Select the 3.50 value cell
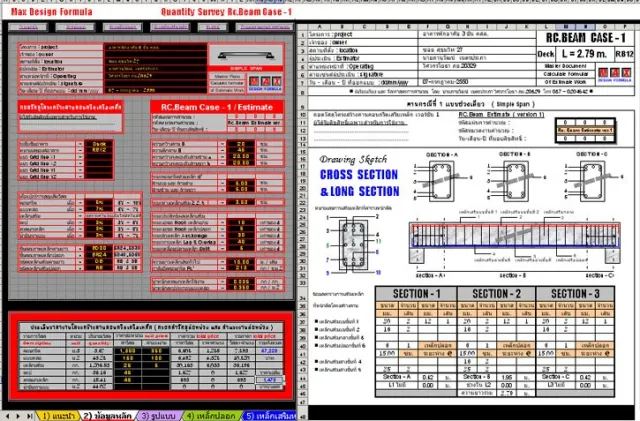The width and height of the screenshot is (640, 421). pyautogui.click(x=241, y=202)
